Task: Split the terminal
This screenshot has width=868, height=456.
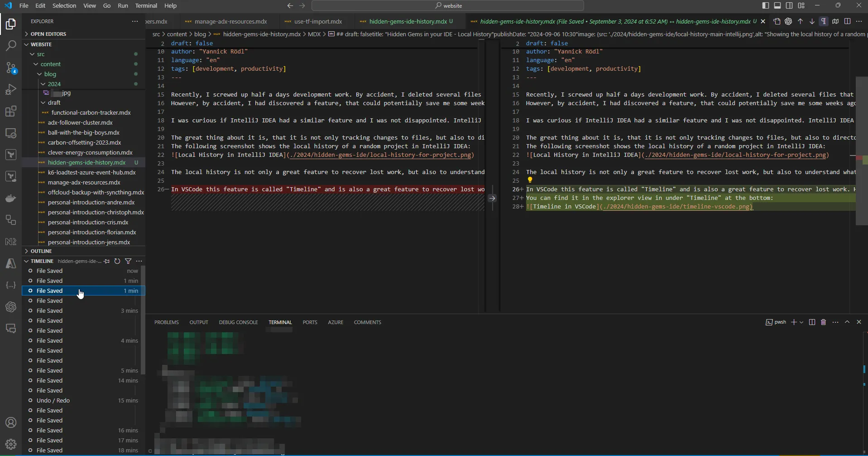Action: (812, 322)
